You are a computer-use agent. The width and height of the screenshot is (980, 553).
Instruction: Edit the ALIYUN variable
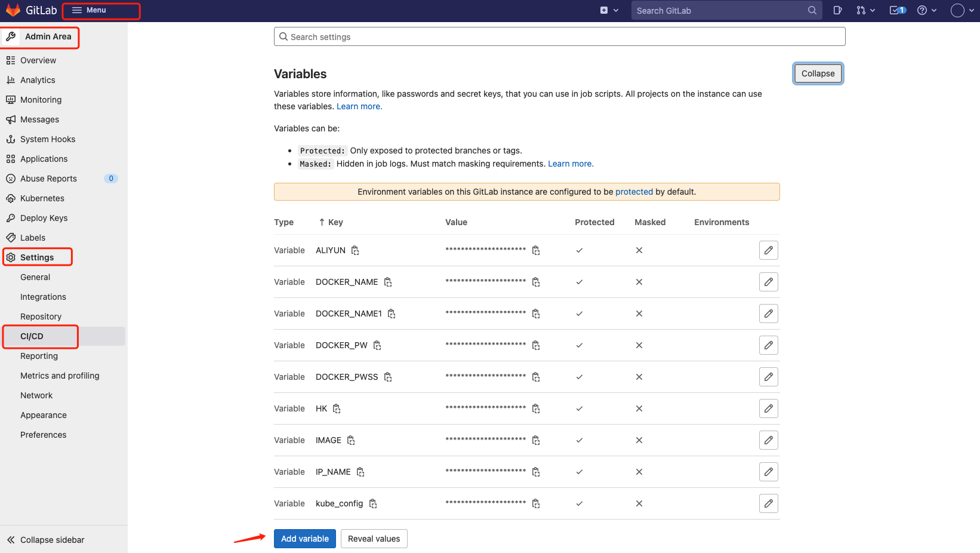pos(769,250)
